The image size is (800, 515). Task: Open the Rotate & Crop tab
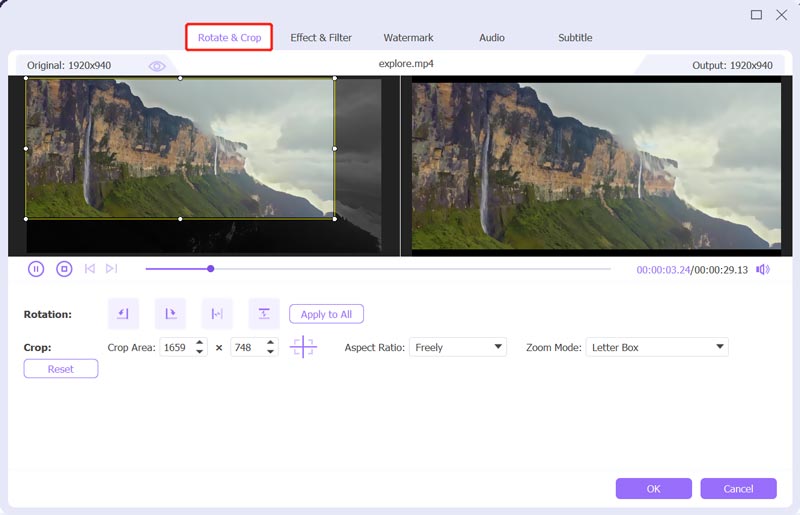[x=229, y=37]
